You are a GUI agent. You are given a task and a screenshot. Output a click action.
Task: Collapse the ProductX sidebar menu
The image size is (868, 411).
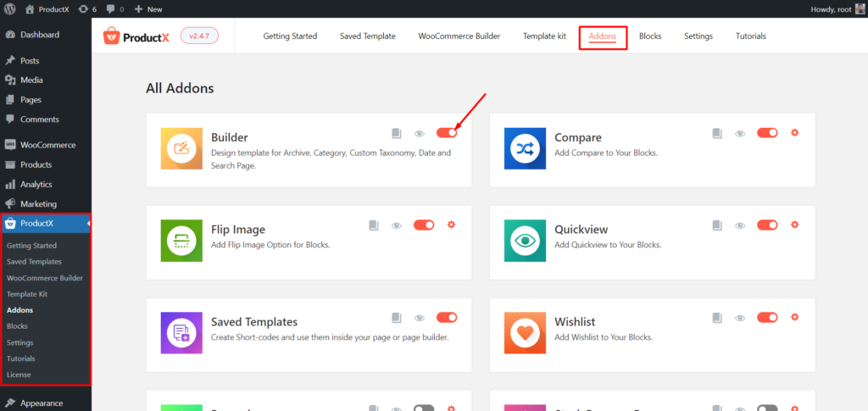tap(46, 224)
